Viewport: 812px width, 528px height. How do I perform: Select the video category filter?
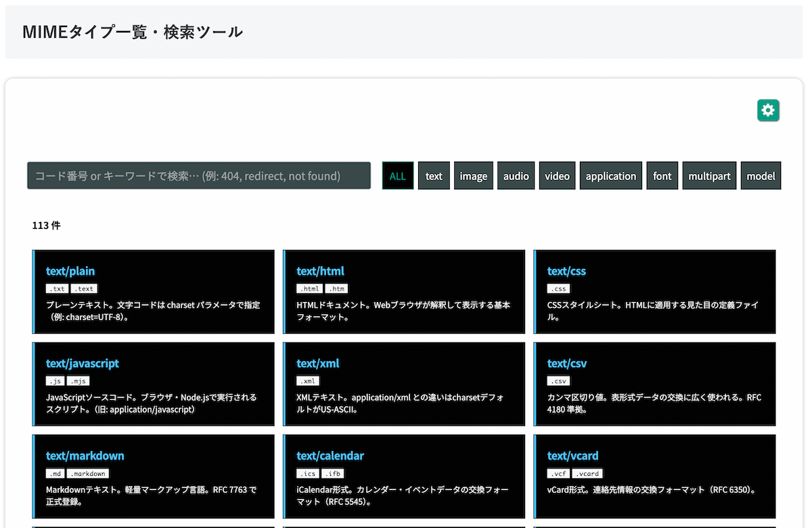click(557, 175)
